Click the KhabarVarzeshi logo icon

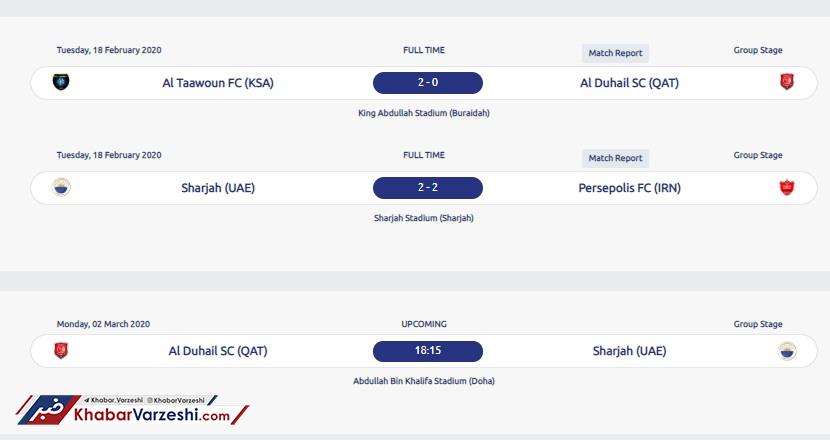pos(49,410)
